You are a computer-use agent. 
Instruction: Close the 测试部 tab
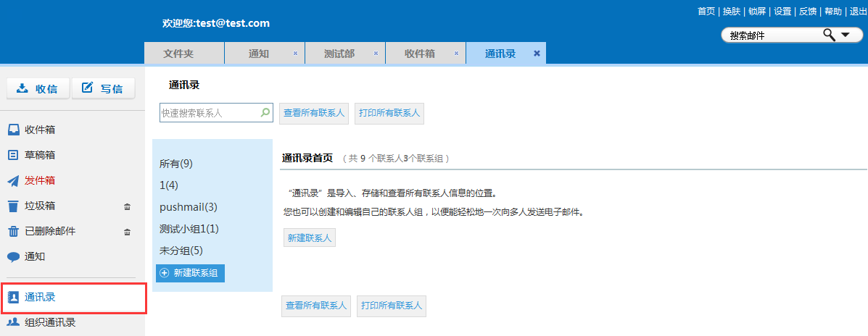pyautogui.click(x=376, y=54)
